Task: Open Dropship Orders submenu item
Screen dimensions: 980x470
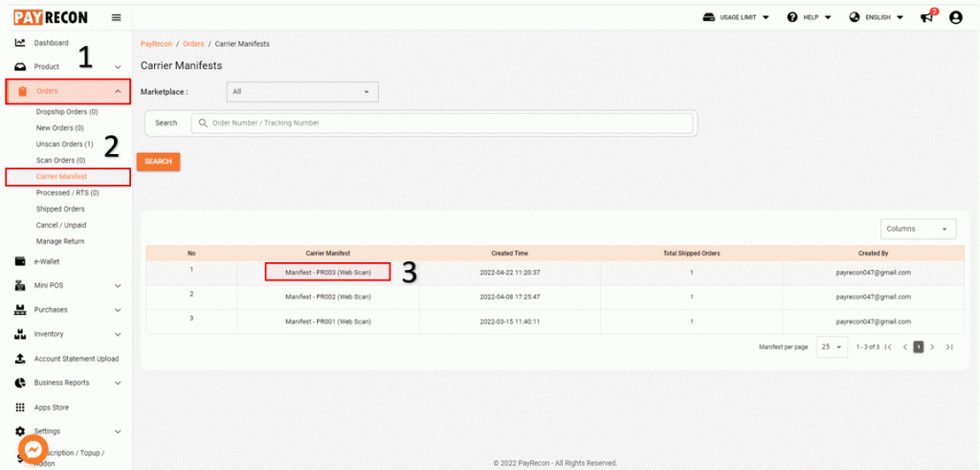Action: [67, 112]
